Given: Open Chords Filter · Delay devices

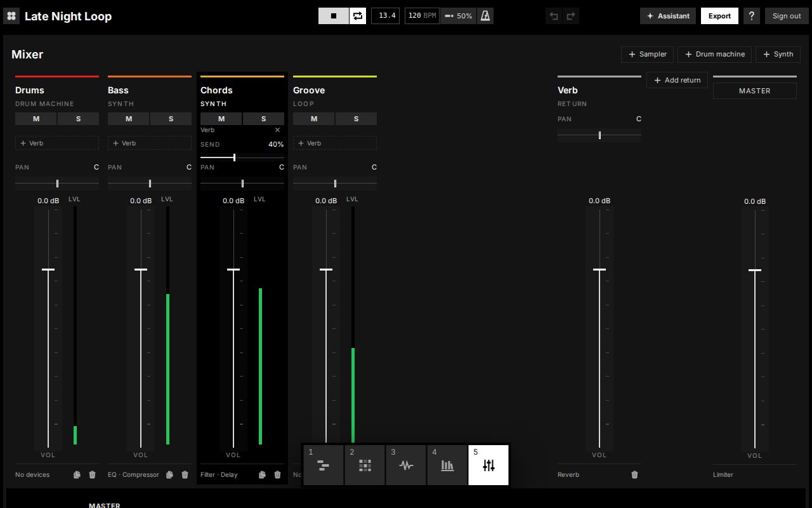Looking at the screenshot, I should point(219,474).
